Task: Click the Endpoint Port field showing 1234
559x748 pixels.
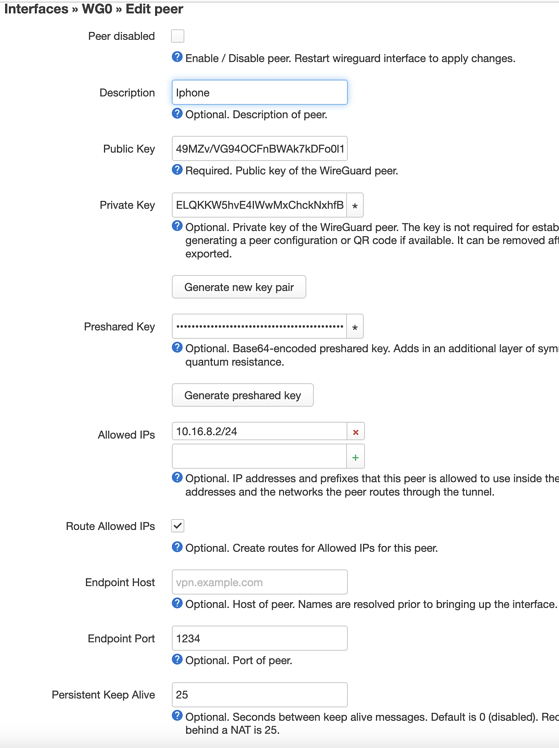Action: coord(259,638)
